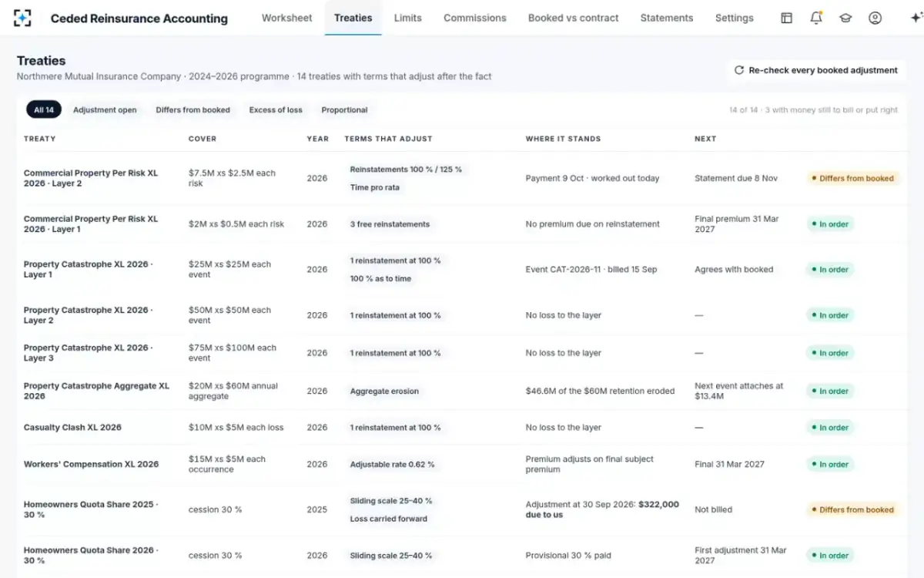
Task: Click the 'Not billed' cell
Action: tap(713, 509)
